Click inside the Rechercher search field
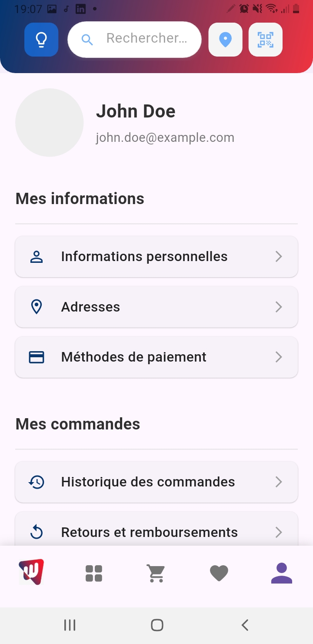Screen dimensions: 313x644 (x=147, y=39)
